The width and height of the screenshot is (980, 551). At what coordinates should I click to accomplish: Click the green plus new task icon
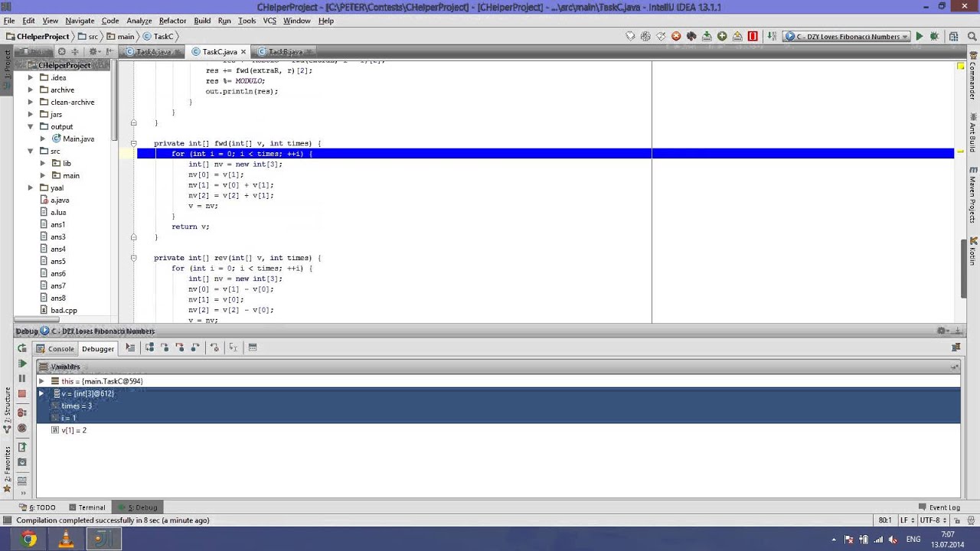pos(722,36)
